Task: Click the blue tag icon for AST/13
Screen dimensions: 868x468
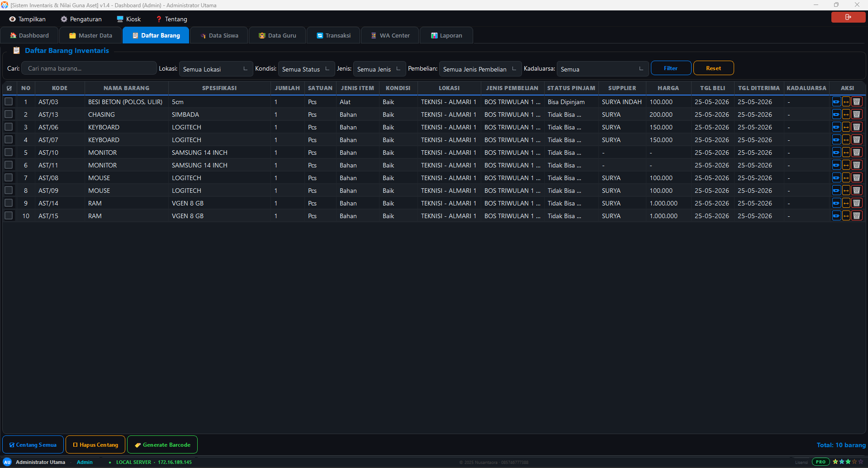Action: coord(836,115)
